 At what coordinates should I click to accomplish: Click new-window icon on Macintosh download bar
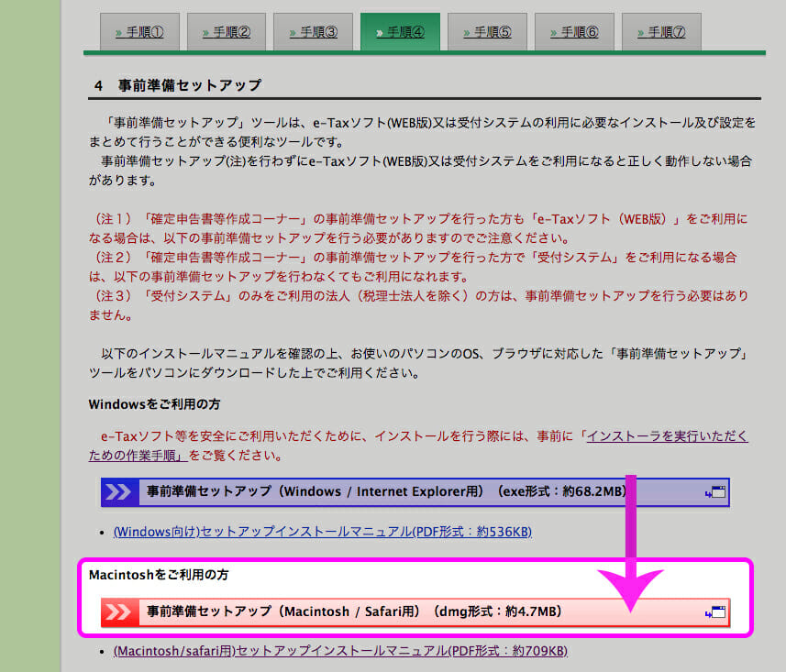[x=715, y=611]
